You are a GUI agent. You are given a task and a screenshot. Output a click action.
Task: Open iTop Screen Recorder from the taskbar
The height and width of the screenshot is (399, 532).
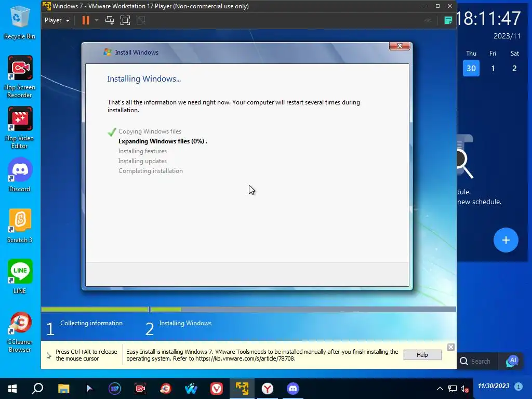point(140,389)
